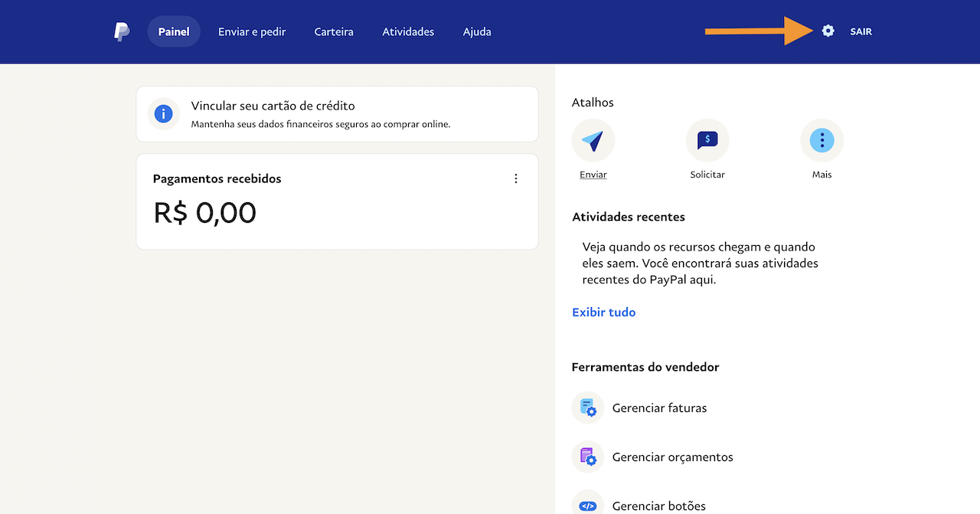The height and width of the screenshot is (514, 980).
Task: Click the Enviar paper plane icon
Action: pyautogui.click(x=593, y=140)
